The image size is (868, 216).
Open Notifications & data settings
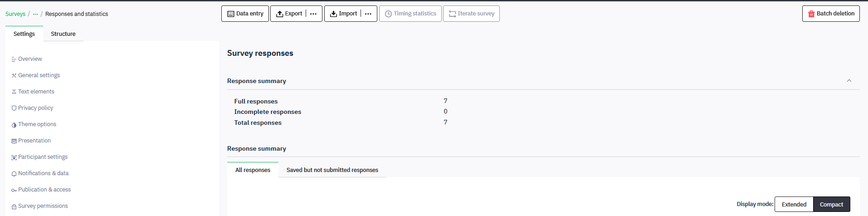(44, 173)
